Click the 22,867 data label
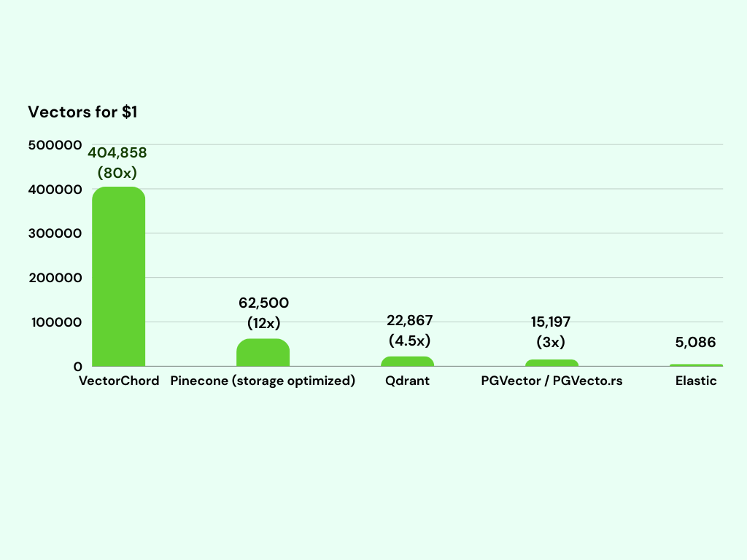747x560 pixels. point(407,320)
